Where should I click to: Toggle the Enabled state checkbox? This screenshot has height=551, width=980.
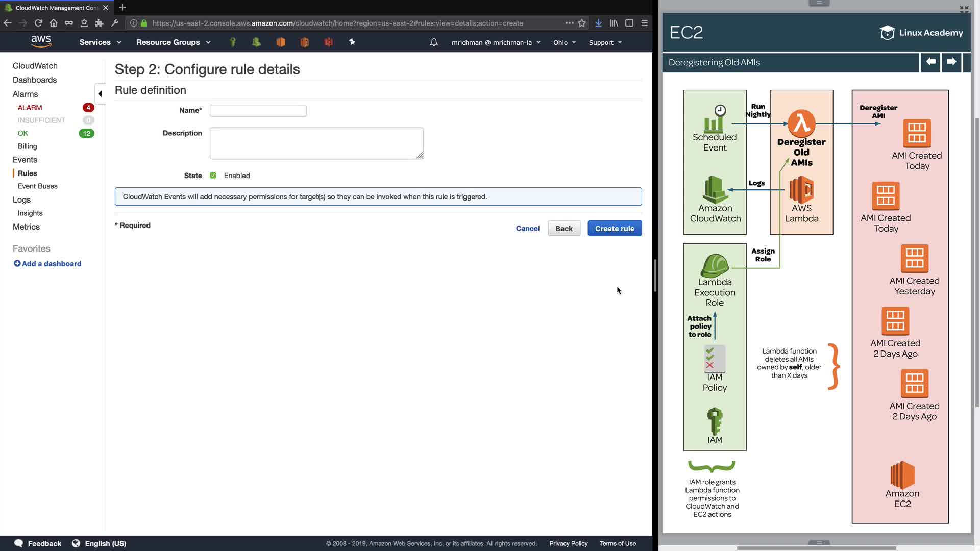point(213,176)
